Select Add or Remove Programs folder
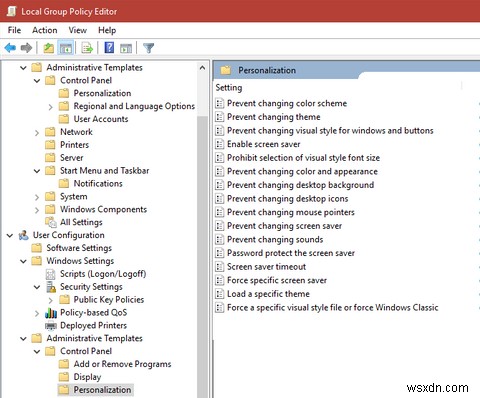The height and width of the screenshot is (398, 480). pos(122,364)
